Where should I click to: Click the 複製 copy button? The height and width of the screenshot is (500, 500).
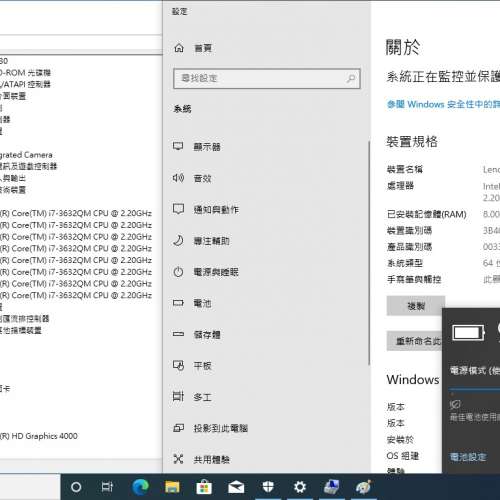click(x=416, y=306)
